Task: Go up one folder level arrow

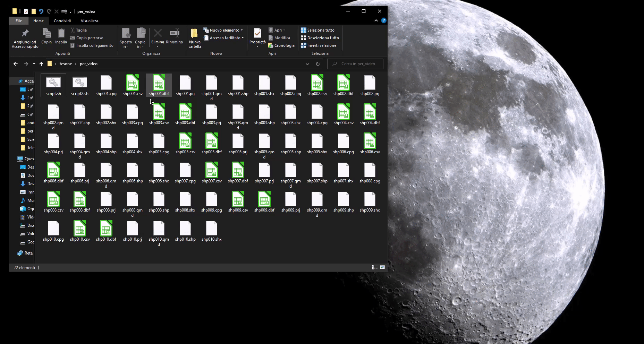Action: pos(41,64)
